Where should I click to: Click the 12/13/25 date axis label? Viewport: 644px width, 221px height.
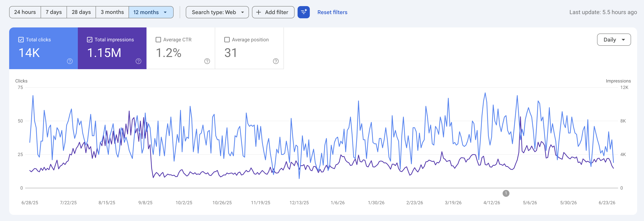click(x=299, y=203)
